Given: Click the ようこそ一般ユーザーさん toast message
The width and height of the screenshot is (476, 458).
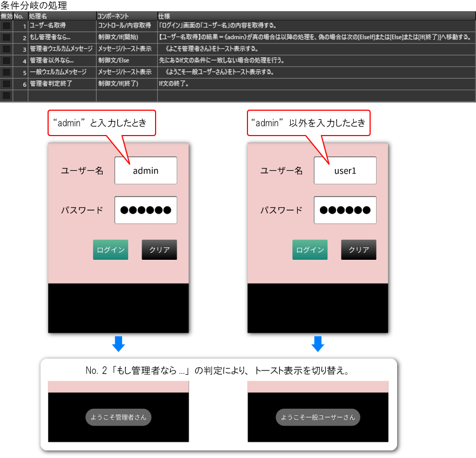Looking at the screenshot, I should tap(318, 417).
